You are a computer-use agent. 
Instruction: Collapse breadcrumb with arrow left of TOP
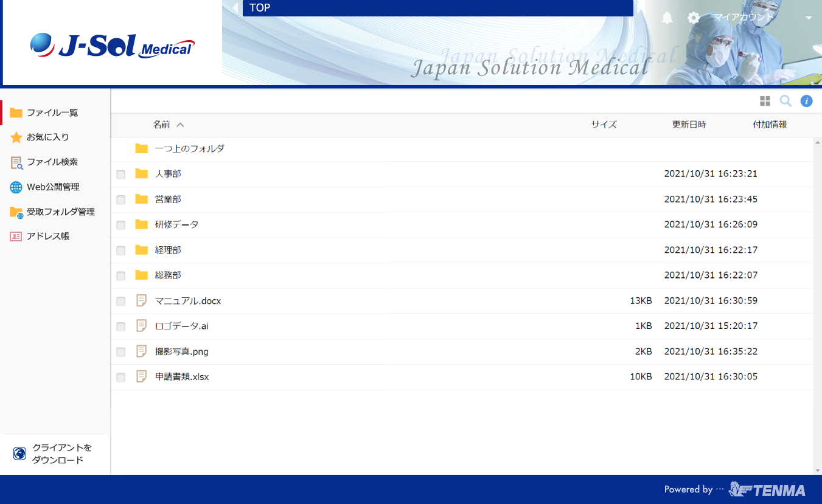coord(235,8)
